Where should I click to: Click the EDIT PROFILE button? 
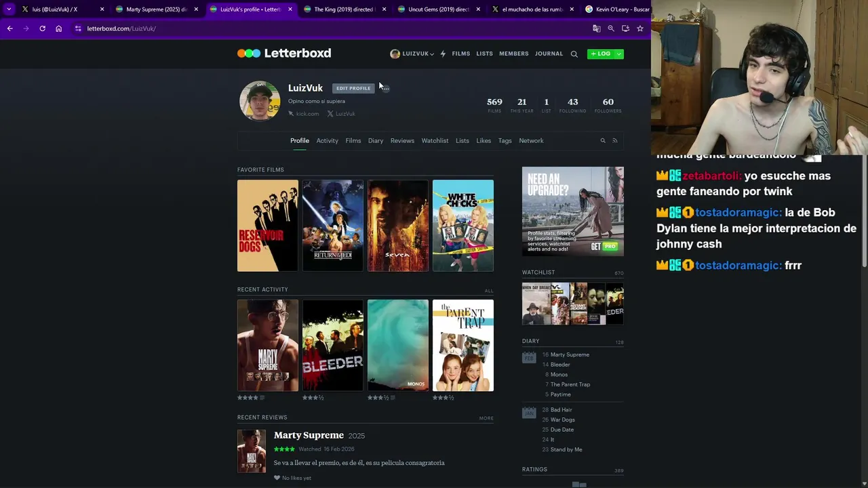coord(353,88)
